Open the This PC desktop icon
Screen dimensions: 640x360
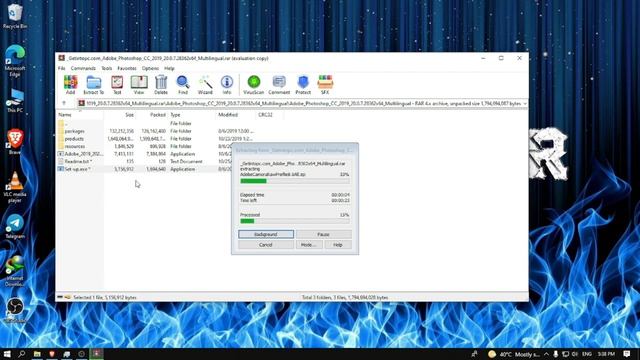pos(15,101)
